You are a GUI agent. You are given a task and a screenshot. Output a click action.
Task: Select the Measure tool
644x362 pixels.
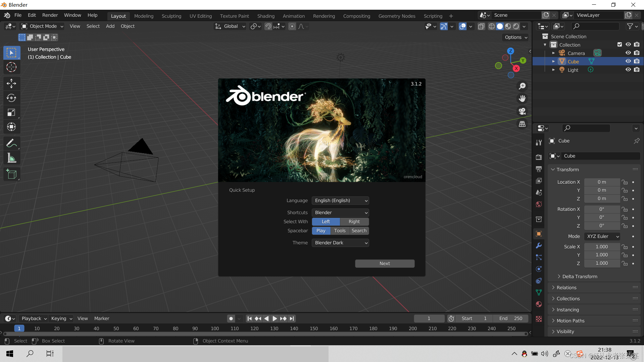11,158
